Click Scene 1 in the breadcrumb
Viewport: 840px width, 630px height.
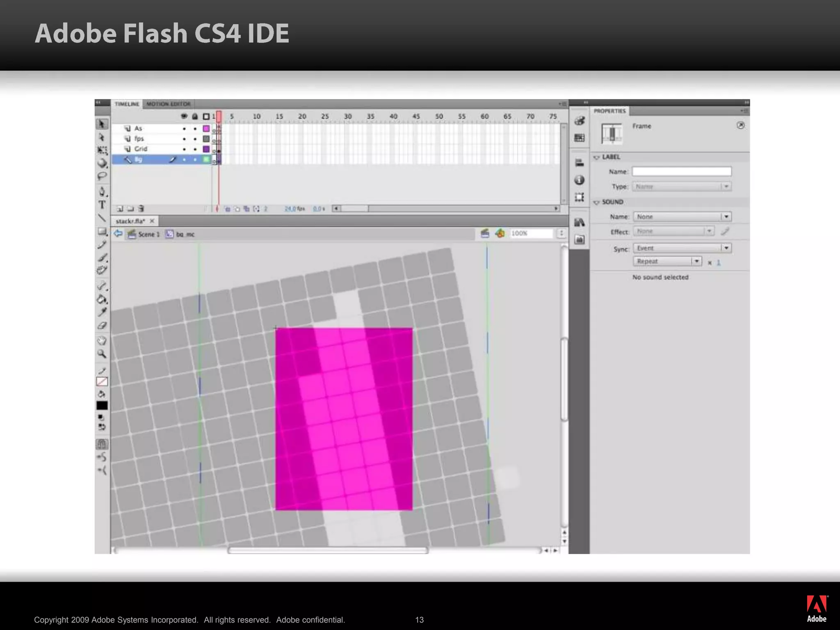tap(144, 234)
